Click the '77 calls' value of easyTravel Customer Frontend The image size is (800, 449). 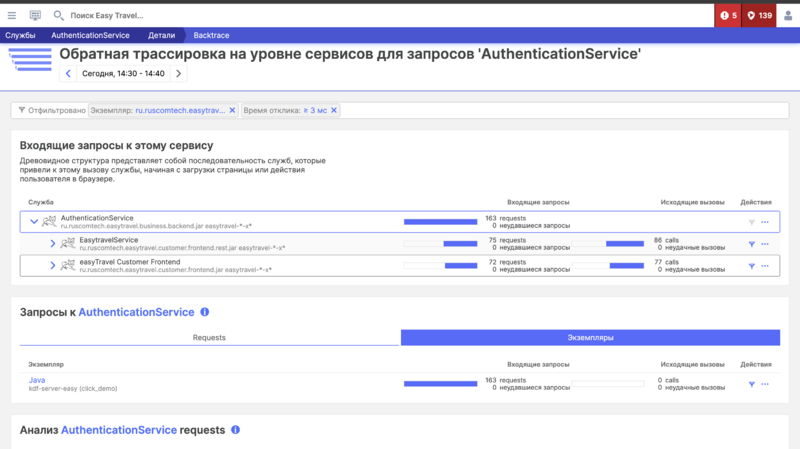(x=666, y=262)
